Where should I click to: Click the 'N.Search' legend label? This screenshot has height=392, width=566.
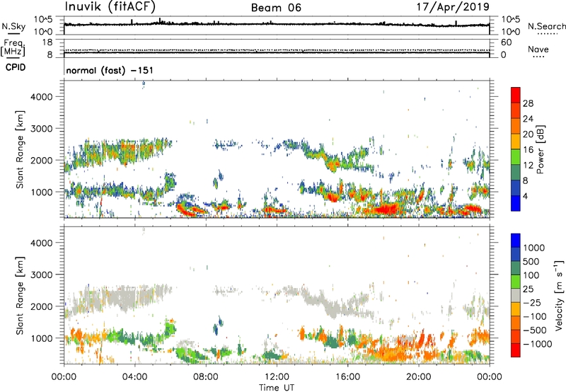tap(546, 26)
